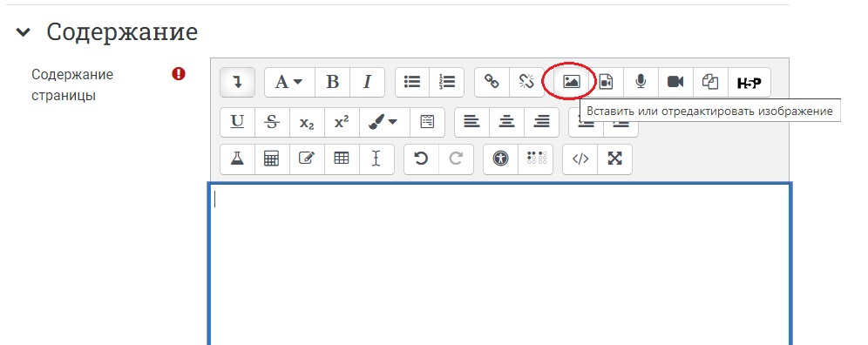The height and width of the screenshot is (345, 868).
Task: Click the insert link icon
Action: tap(492, 82)
